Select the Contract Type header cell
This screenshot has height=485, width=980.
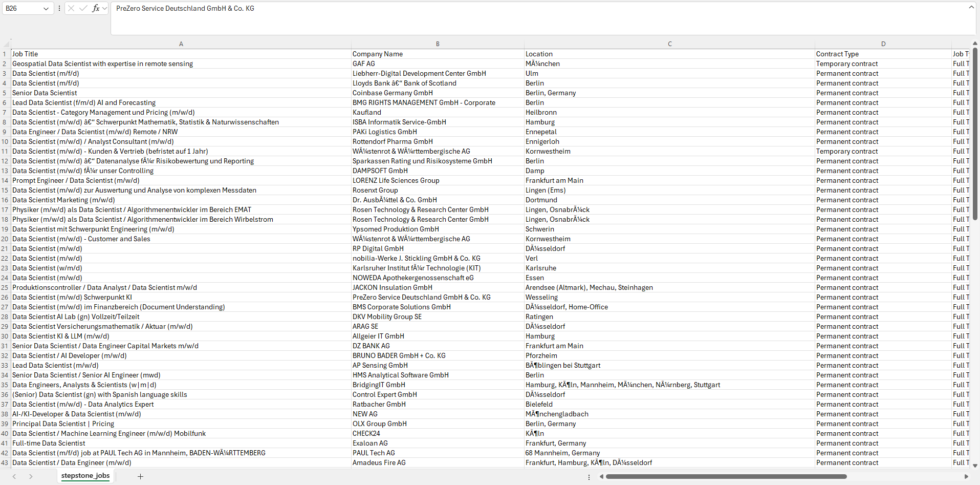click(883, 54)
